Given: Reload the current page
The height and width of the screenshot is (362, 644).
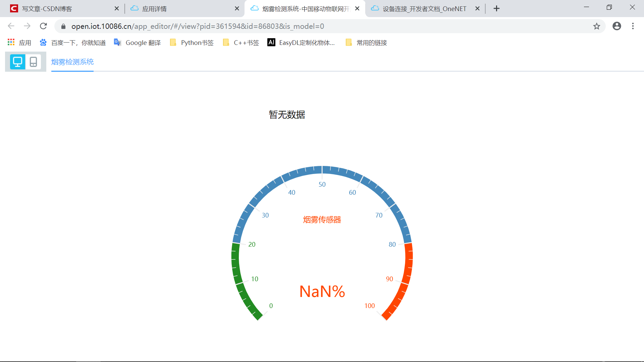Looking at the screenshot, I should pos(43,26).
